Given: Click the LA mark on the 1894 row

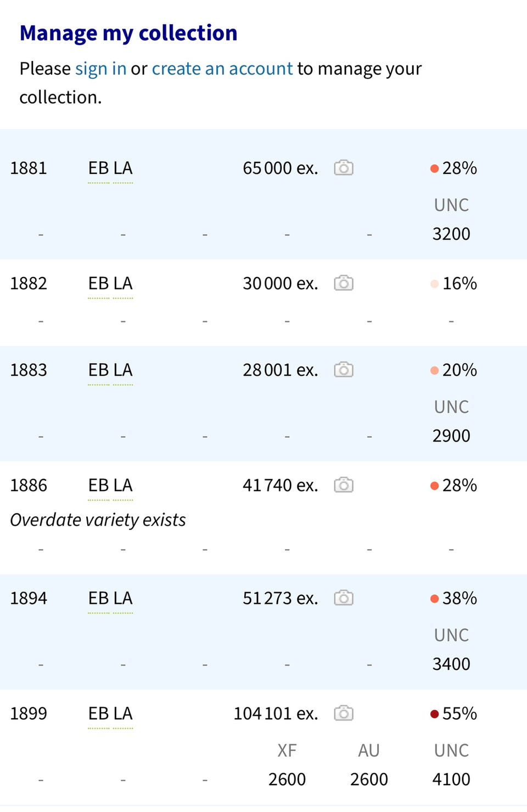Looking at the screenshot, I should pos(123,598).
